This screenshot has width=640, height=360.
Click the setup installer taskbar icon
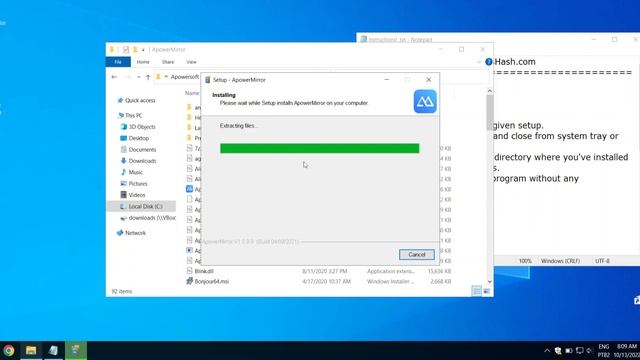76,350
